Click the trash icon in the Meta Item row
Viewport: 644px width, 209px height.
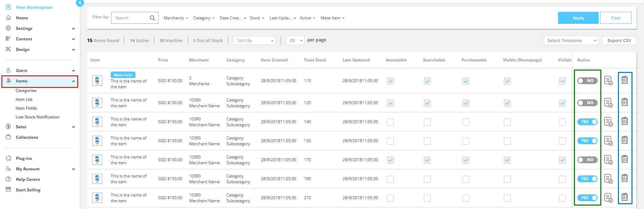(x=625, y=80)
